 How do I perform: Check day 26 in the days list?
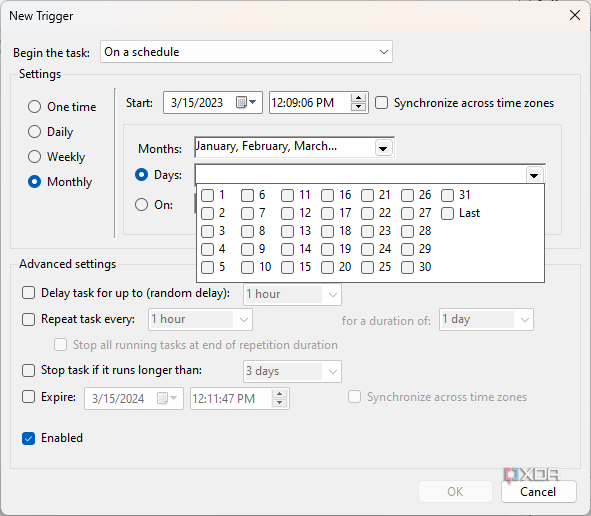(x=407, y=195)
